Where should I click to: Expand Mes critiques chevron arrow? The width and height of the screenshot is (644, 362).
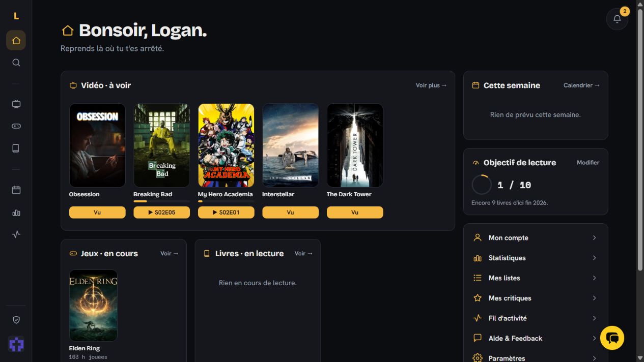click(594, 298)
